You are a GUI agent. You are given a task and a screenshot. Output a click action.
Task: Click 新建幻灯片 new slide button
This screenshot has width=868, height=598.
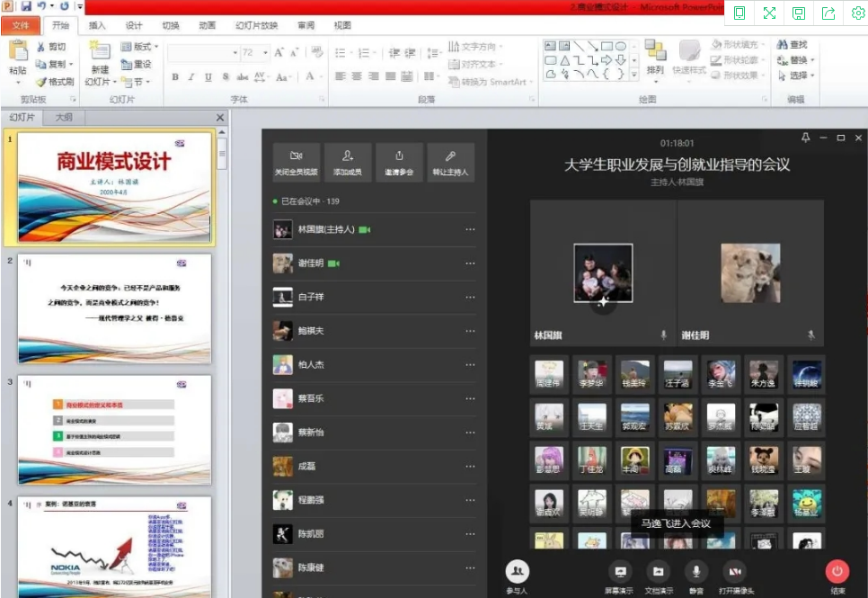[100, 61]
